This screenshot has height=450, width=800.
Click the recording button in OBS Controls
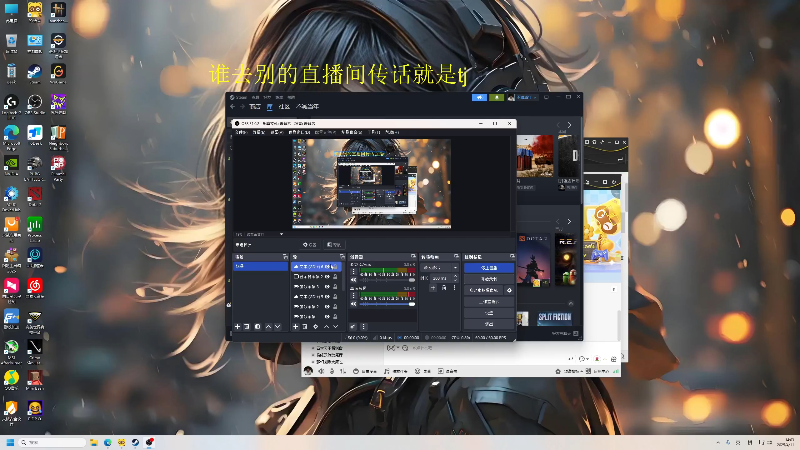pos(489,279)
